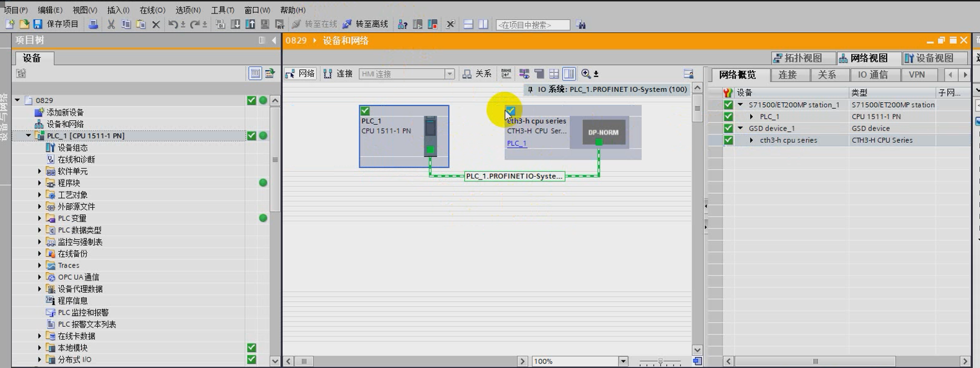Click the split editor horizontally icon
The width and height of the screenshot is (980, 368).
[x=469, y=24]
